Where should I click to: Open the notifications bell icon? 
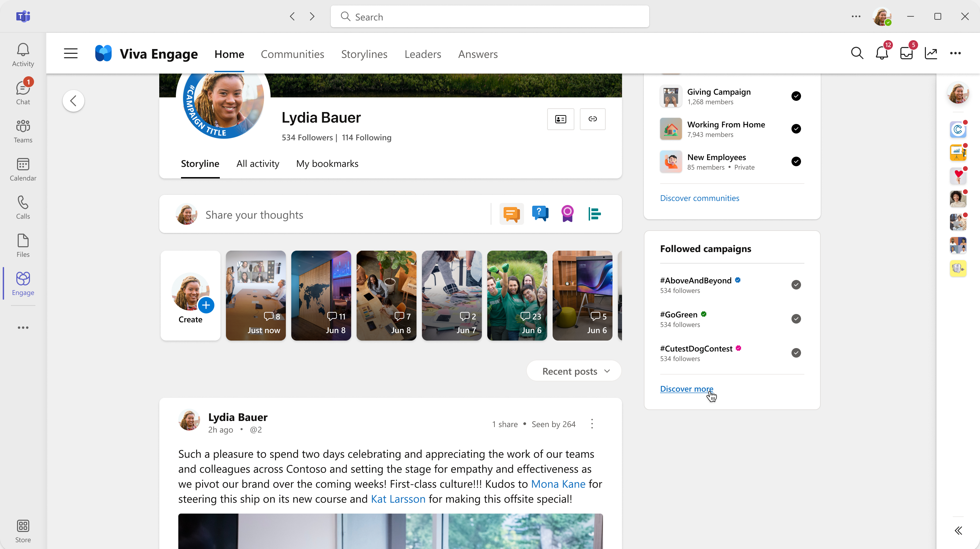pyautogui.click(x=882, y=53)
